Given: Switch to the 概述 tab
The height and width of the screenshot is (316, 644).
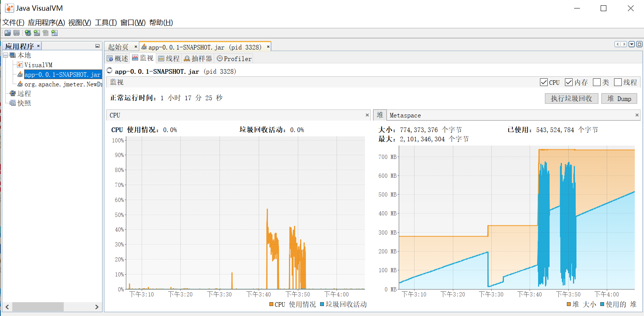Looking at the screenshot, I should (x=117, y=58).
